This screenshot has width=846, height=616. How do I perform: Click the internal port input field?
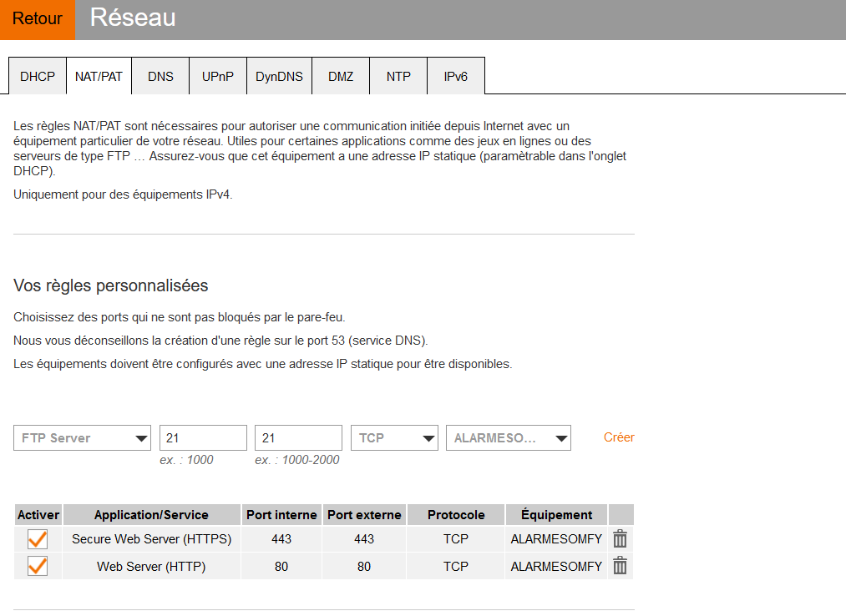(x=203, y=438)
